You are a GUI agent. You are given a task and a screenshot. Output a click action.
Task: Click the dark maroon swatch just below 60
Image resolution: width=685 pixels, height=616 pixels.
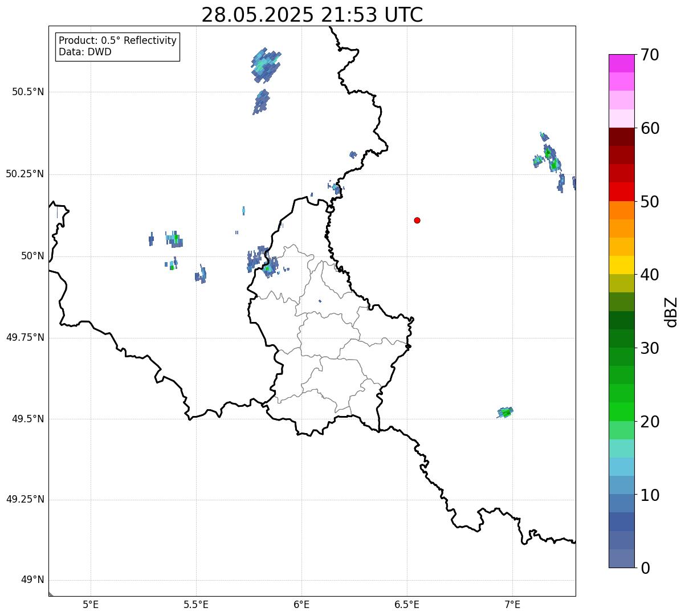[x=621, y=137]
